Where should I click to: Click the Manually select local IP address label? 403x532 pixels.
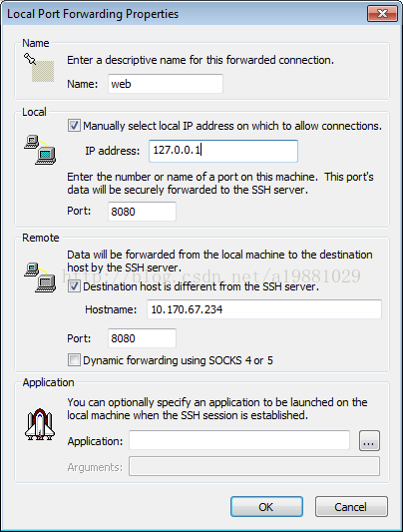[x=232, y=126]
